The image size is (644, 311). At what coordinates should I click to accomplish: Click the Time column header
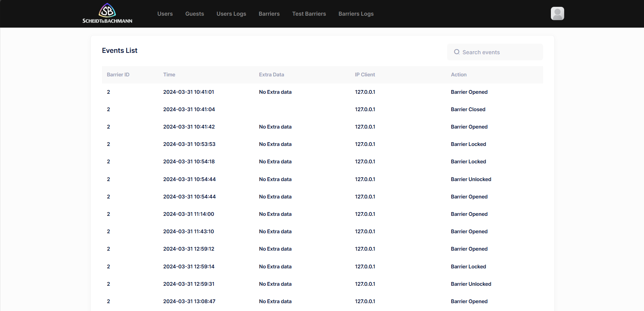pyautogui.click(x=169, y=75)
